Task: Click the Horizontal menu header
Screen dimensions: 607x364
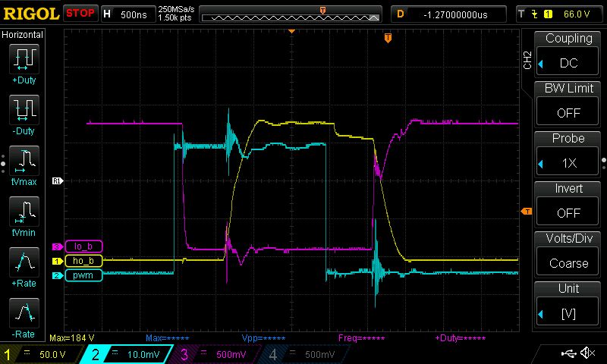Action: (23, 34)
